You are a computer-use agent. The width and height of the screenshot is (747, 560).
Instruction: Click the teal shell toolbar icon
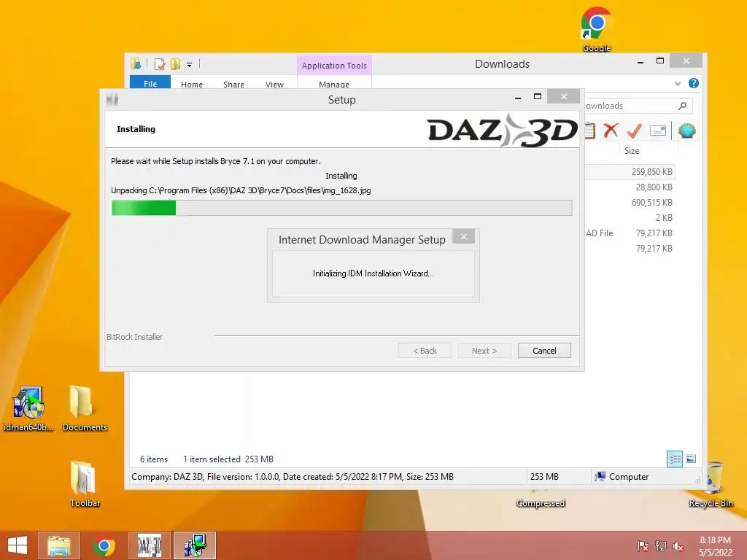click(686, 131)
